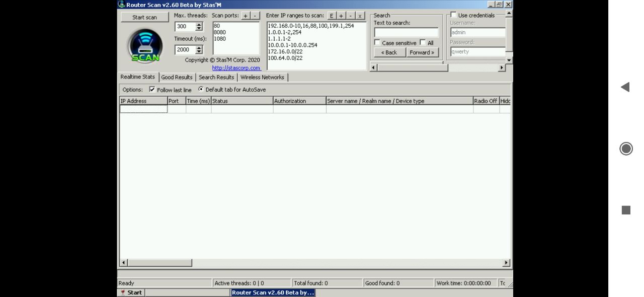Enable the Case sensitive search option
644x297 pixels.
point(377,43)
